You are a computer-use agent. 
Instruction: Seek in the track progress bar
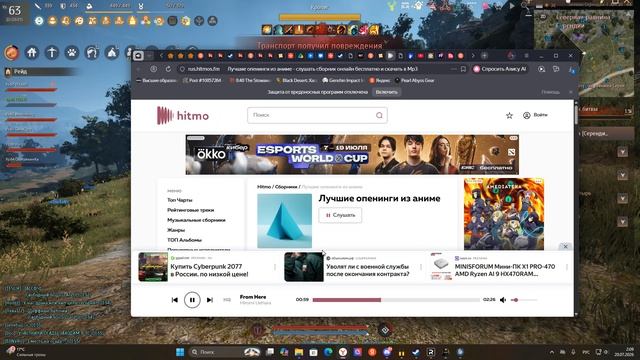[396, 300]
